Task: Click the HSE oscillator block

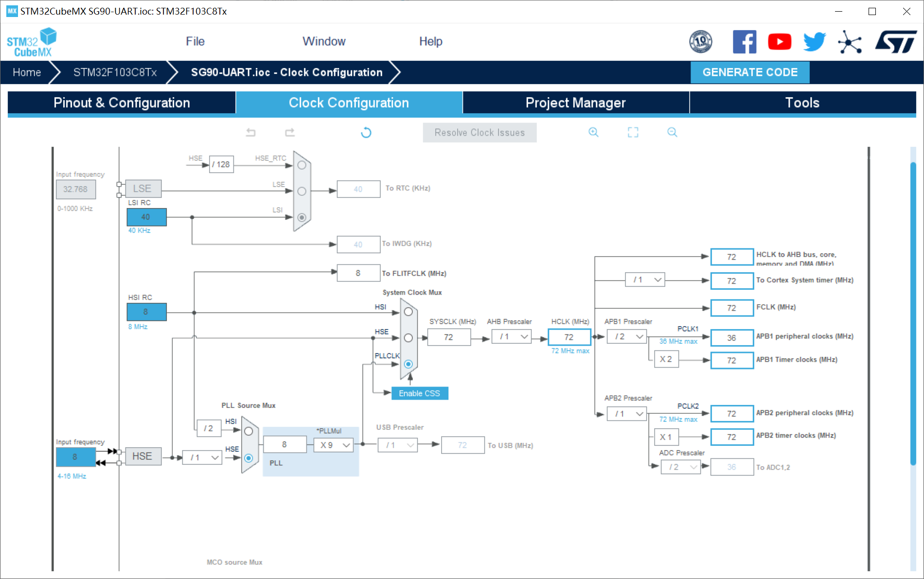Action: (x=143, y=456)
